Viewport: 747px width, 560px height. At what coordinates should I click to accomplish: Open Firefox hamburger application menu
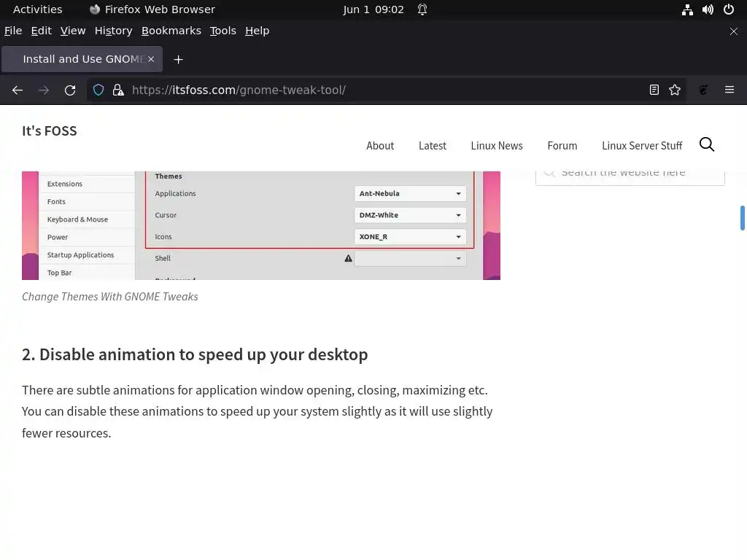pyautogui.click(x=729, y=90)
